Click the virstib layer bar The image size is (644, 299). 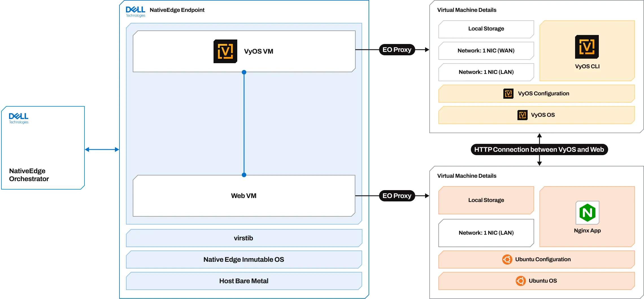[244, 238]
